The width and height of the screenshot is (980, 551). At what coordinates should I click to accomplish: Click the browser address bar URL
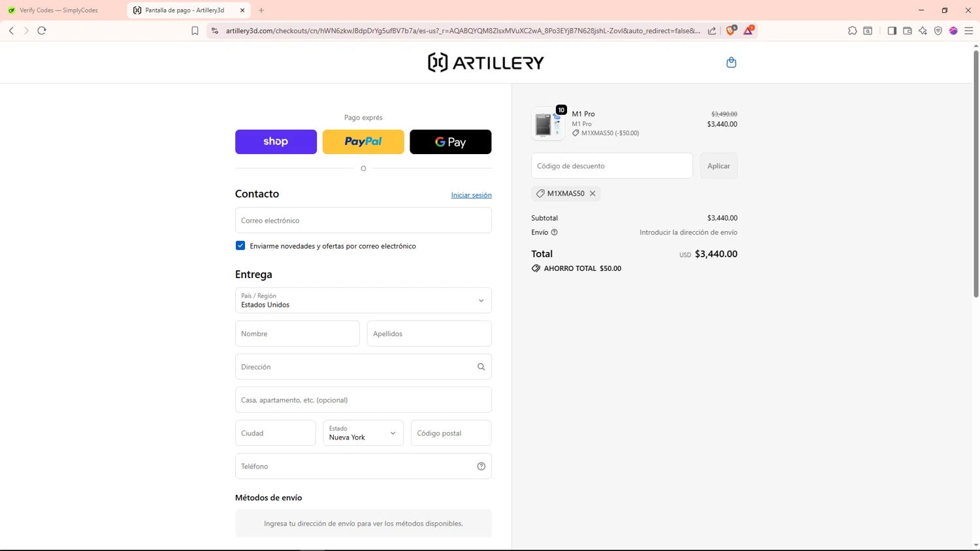pyautogui.click(x=463, y=31)
